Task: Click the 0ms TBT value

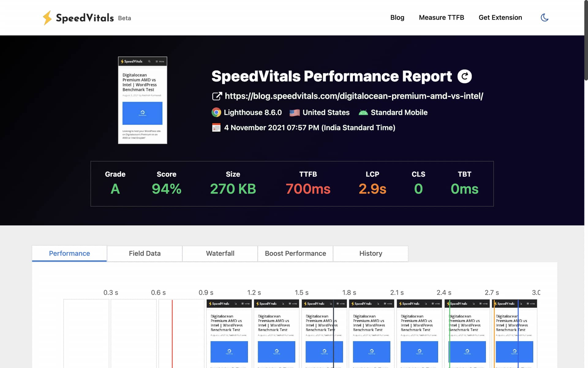Action: 465,189
